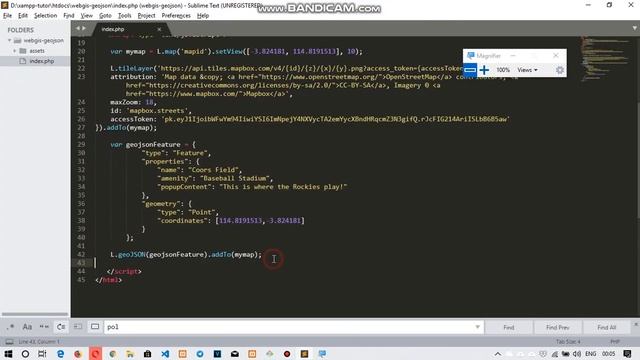Open Mail app from taskbar

[x=235, y=353]
